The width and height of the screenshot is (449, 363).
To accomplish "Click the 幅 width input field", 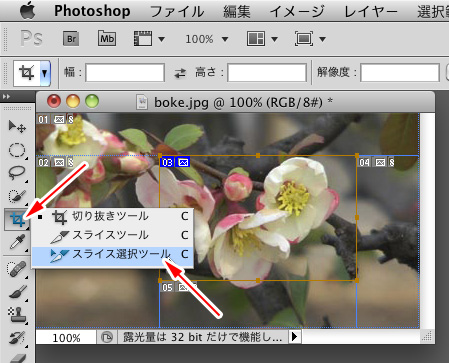I will [125, 73].
